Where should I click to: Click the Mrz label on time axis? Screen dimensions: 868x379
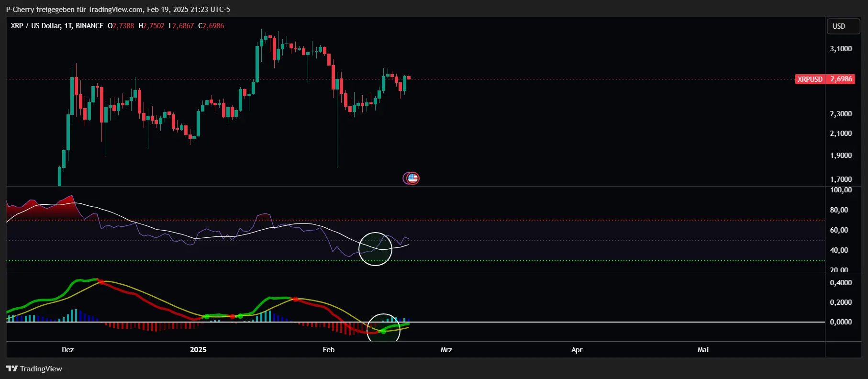[446, 350]
